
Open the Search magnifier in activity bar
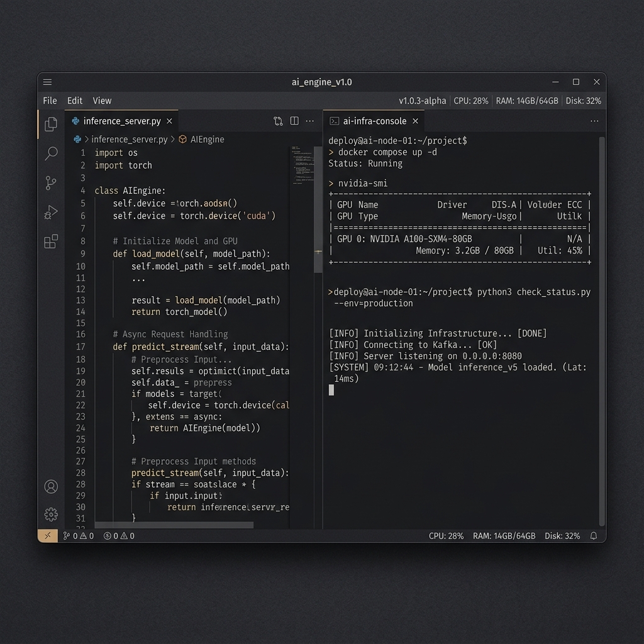click(51, 153)
